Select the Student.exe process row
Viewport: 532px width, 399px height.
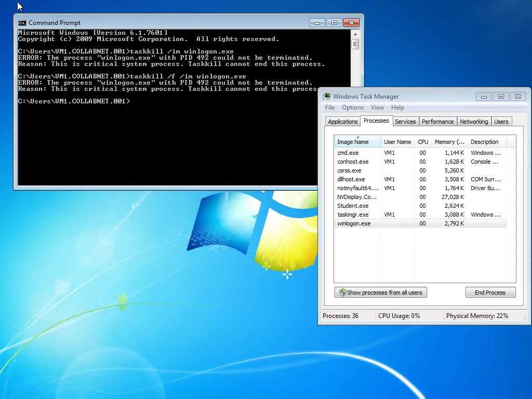(420, 206)
